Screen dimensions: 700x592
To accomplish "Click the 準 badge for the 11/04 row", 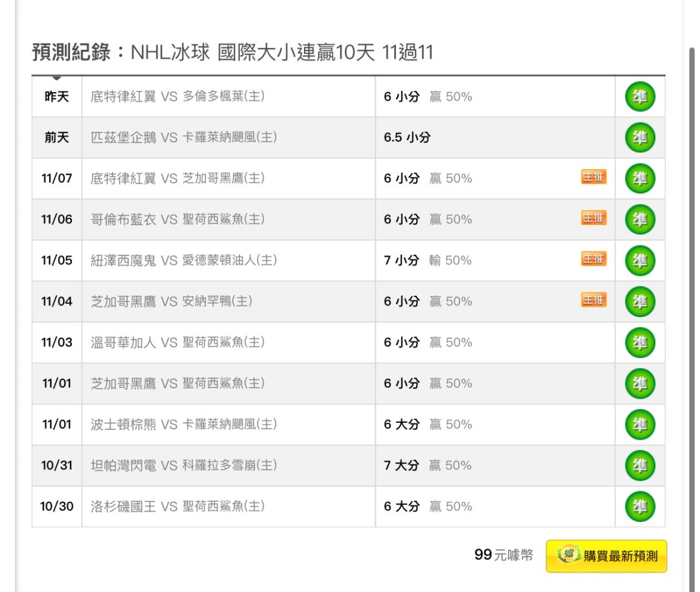I will 640,302.
